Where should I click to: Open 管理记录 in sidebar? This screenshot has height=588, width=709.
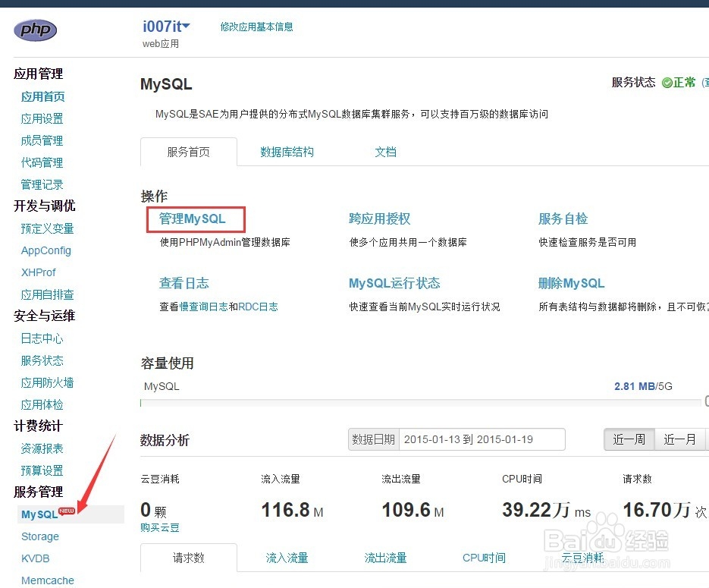(42, 184)
